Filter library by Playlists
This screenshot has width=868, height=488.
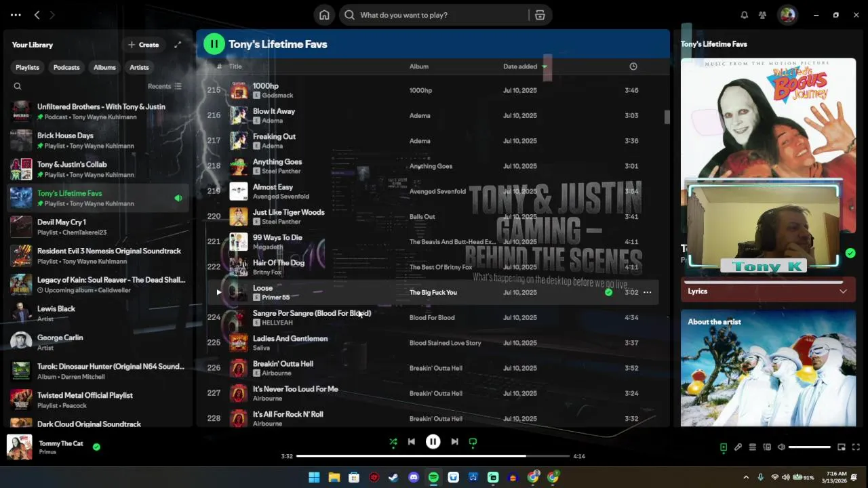pos(28,67)
